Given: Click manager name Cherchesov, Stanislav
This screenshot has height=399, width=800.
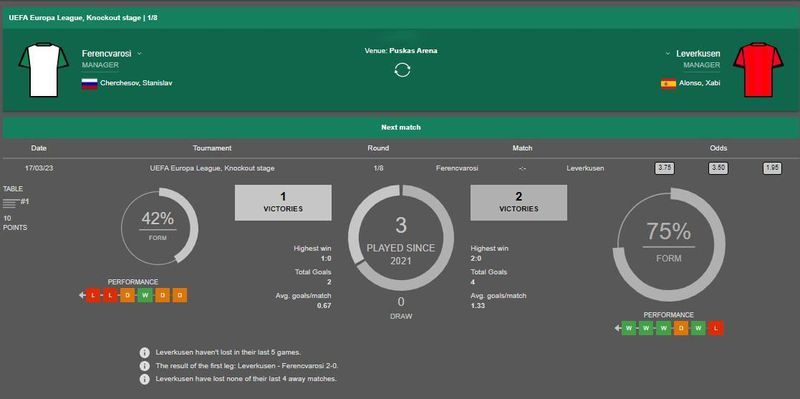Looking at the screenshot, I should click(136, 83).
